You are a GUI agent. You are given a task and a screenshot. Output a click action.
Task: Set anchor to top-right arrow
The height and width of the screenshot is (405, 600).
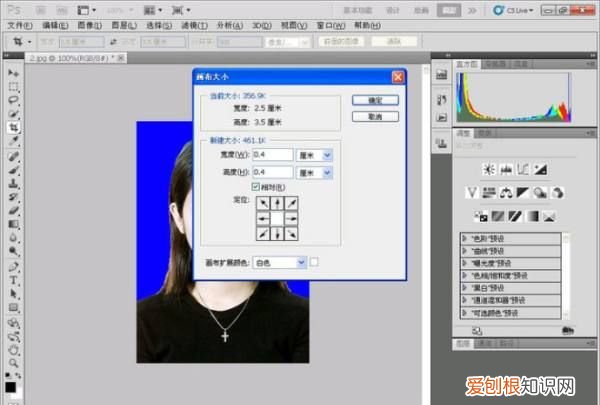click(292, 204)
